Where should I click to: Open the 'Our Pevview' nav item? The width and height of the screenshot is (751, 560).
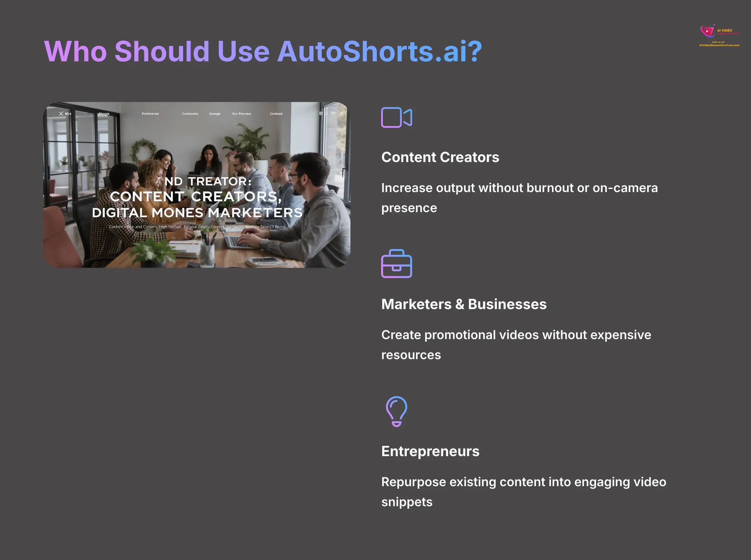point(241,114)
